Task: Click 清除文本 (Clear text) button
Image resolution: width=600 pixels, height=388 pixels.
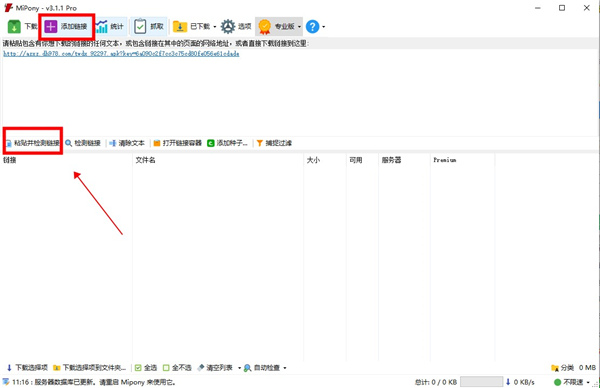Action: click(x=127, y=143)
